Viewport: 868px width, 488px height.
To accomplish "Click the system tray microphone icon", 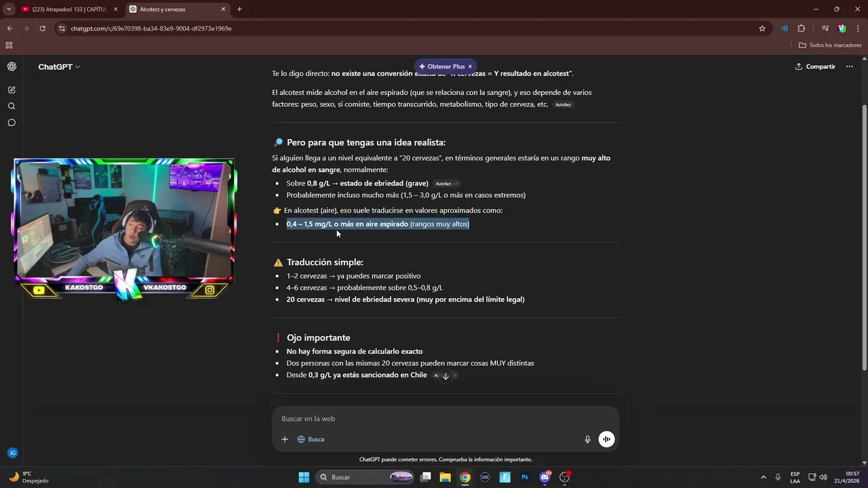I will (x=778, y=477).
